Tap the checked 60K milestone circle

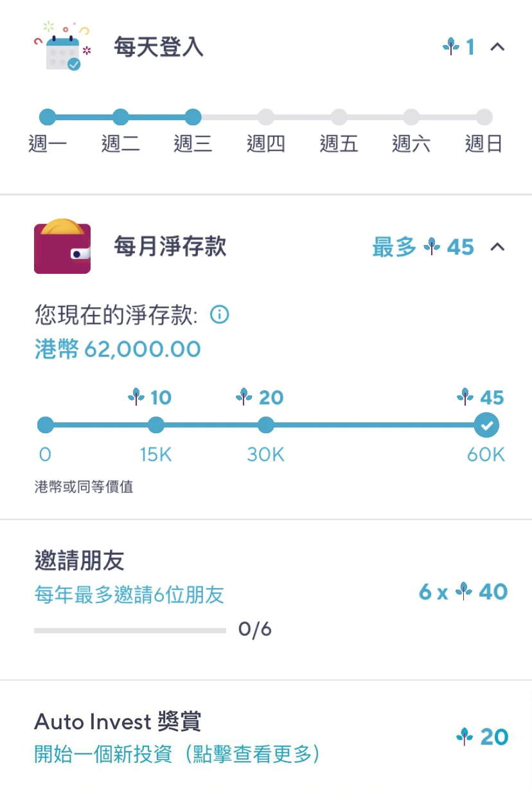click(x=487, y=425)
